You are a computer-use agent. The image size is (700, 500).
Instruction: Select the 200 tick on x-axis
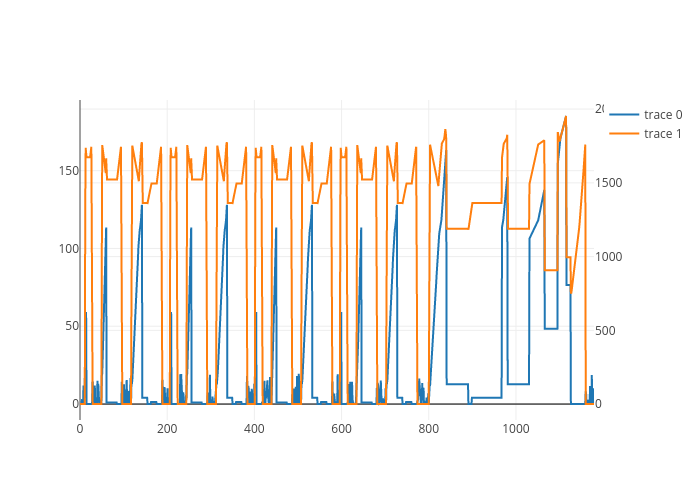pyautogui.click(x=167, y=428)
